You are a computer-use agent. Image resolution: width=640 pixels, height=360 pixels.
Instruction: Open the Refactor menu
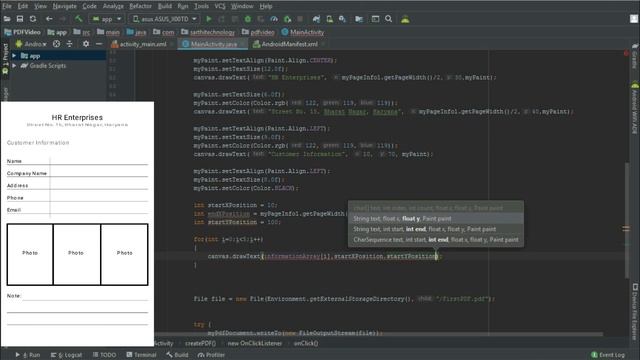coord(140,6)
